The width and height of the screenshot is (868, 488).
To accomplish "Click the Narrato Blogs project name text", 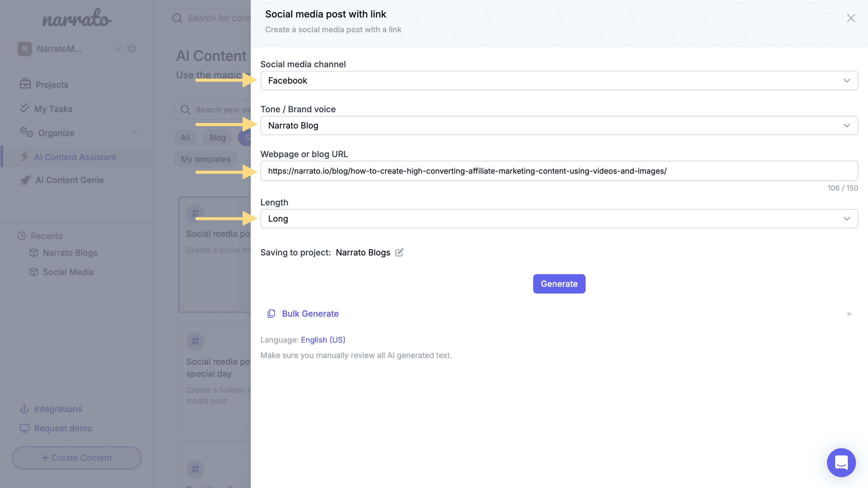I will coord(363,253).
